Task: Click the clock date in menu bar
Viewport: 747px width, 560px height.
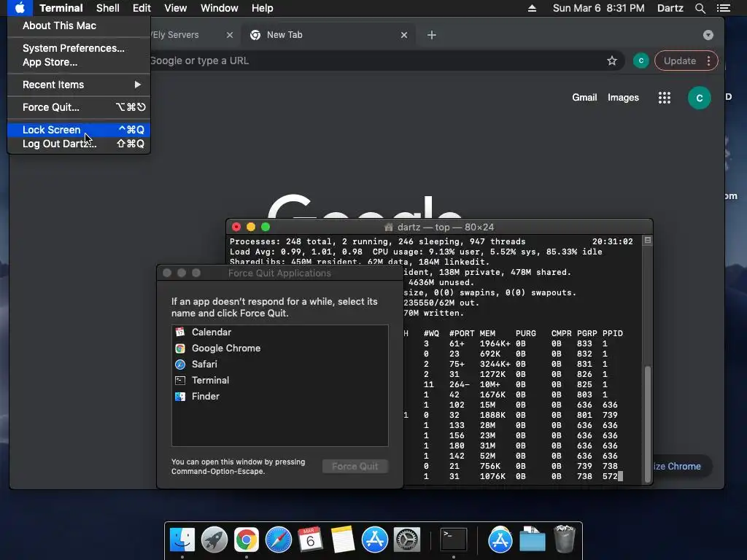Action: tap(598, 8)
